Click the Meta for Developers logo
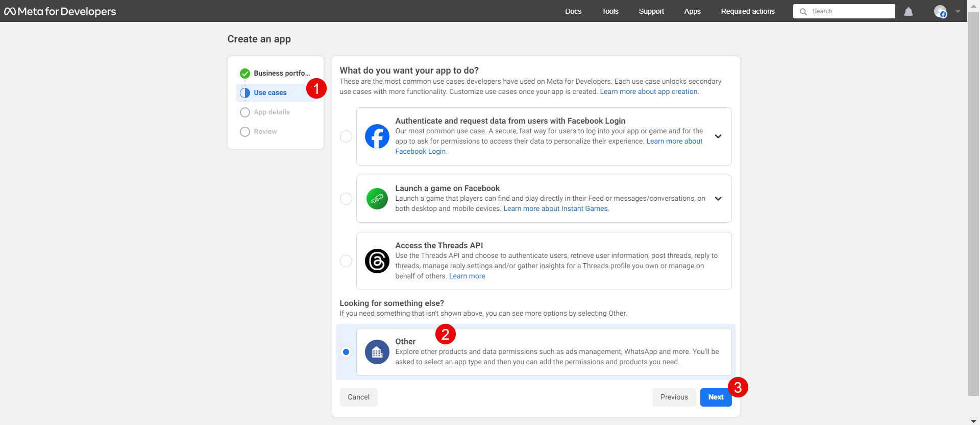The image size is (980, 425). 60,11
